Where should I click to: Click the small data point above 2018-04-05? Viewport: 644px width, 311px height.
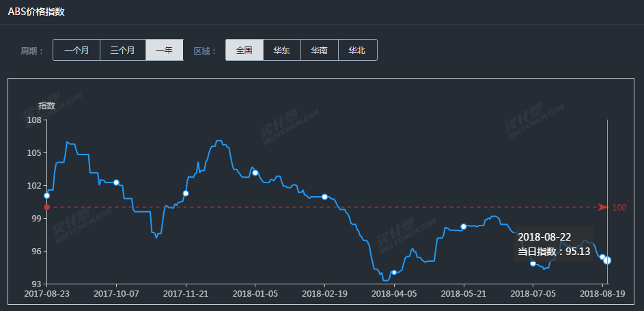click(x=394, y=273)
